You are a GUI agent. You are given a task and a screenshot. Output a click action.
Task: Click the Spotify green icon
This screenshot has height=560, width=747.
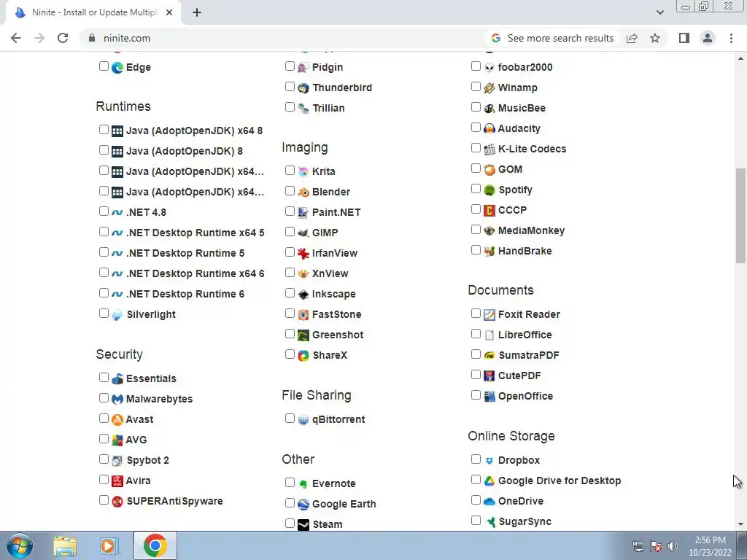point(489,190)
